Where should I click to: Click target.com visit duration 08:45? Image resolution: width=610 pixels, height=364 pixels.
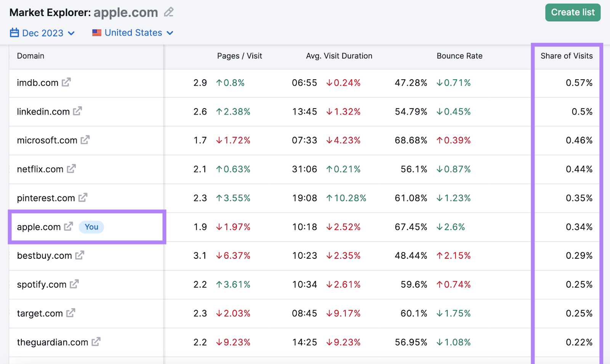click(x=304, y=314)
